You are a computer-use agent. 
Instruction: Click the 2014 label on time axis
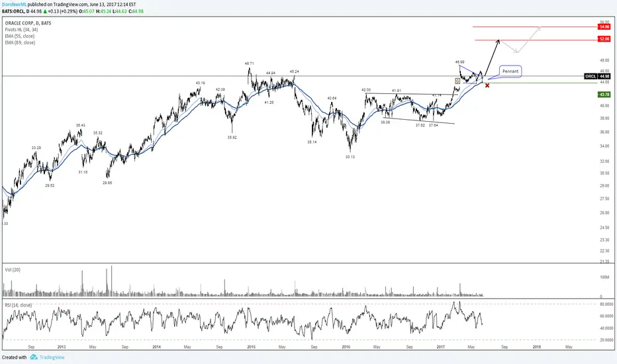(157, 347)
